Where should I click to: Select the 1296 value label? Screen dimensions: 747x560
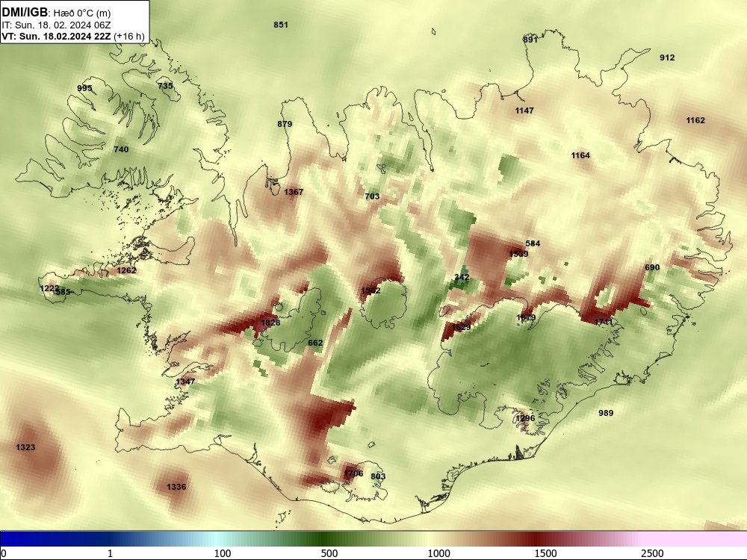[525, 419]
